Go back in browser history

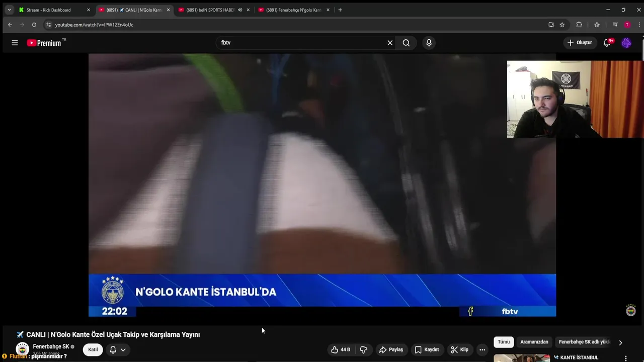pyautogui.click(x=10, y=25)
